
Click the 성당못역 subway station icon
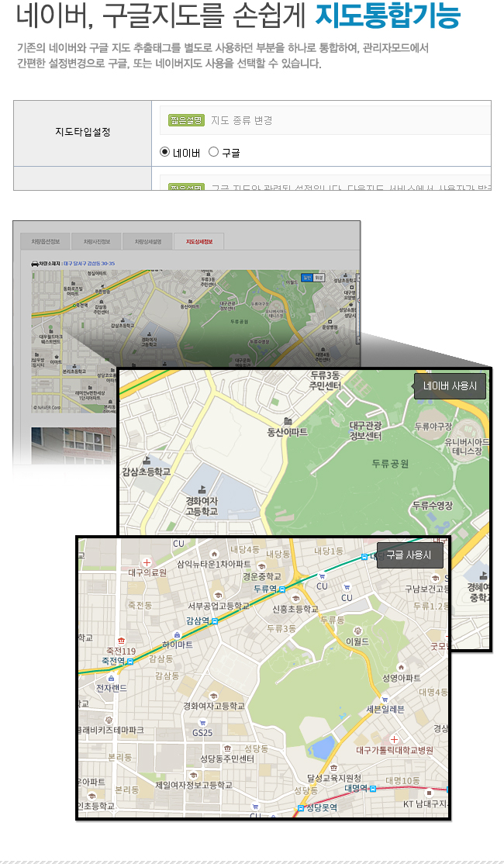coord(300,808)
